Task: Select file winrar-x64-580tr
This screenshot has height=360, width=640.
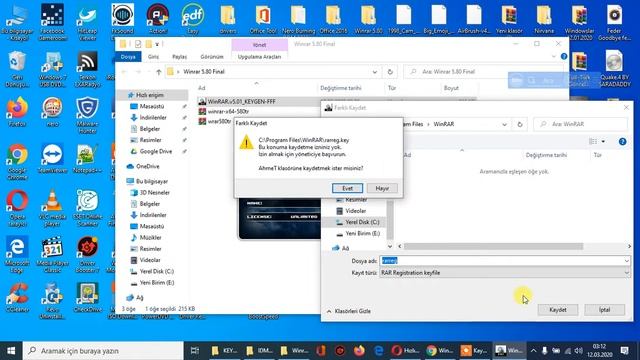Action: (224, 111)
